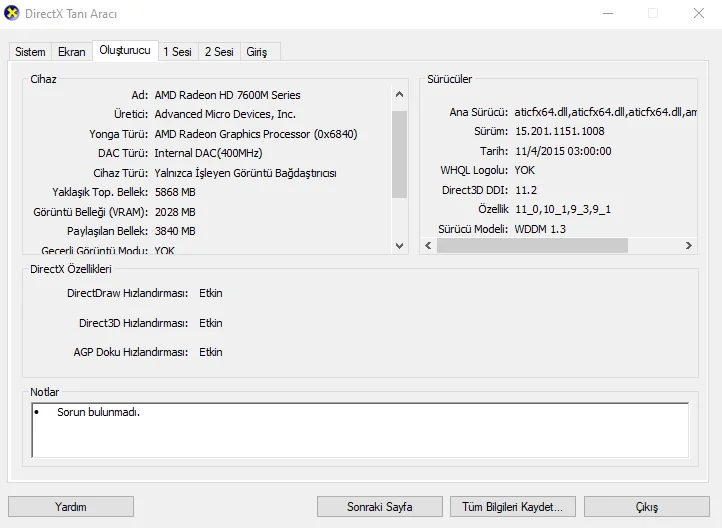
Task: Click Cihaz panel scroll down arrow
Action: [x=400, y=246]
